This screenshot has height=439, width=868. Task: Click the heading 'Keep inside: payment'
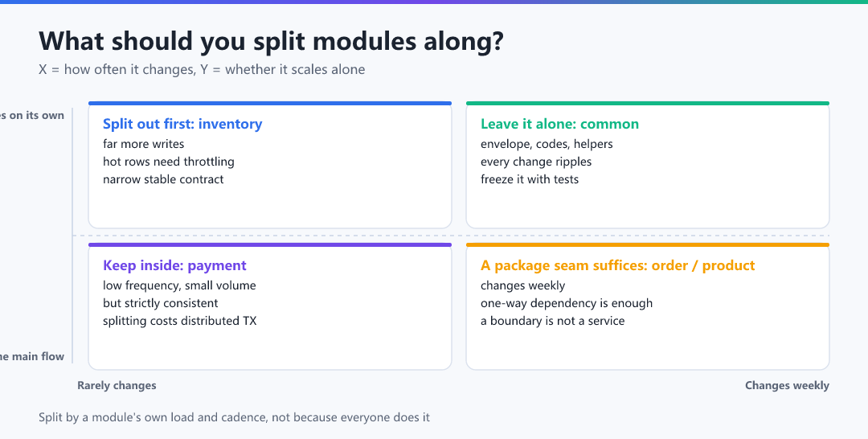[x=174, y=265]
